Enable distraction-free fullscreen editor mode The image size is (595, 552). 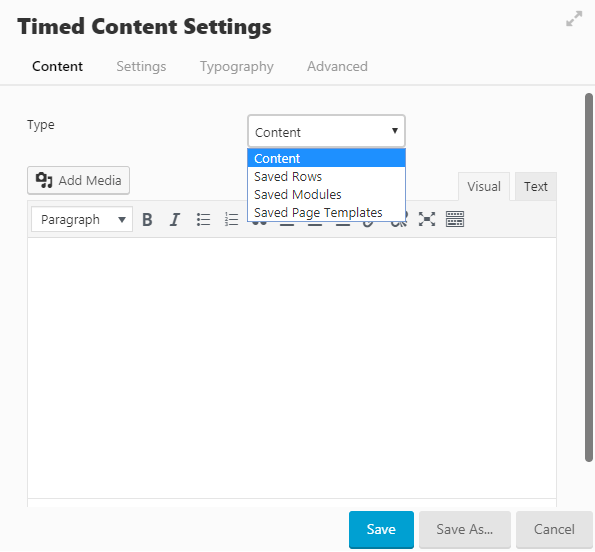(427, 219)
